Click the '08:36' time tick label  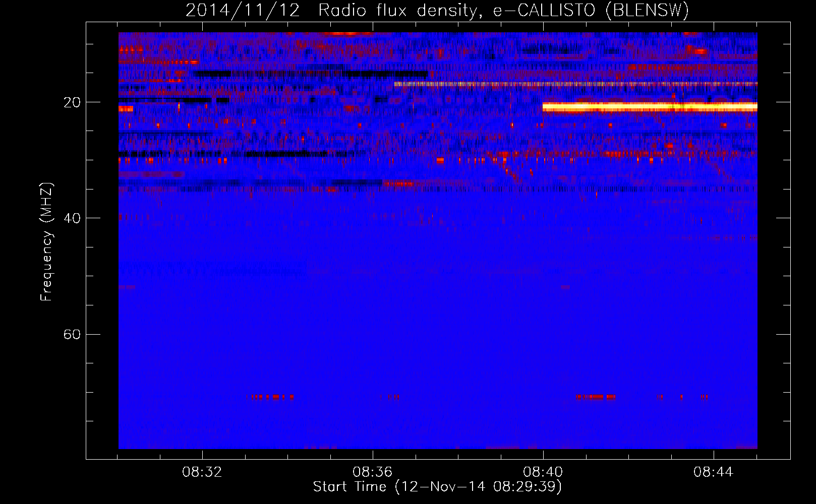373,472
